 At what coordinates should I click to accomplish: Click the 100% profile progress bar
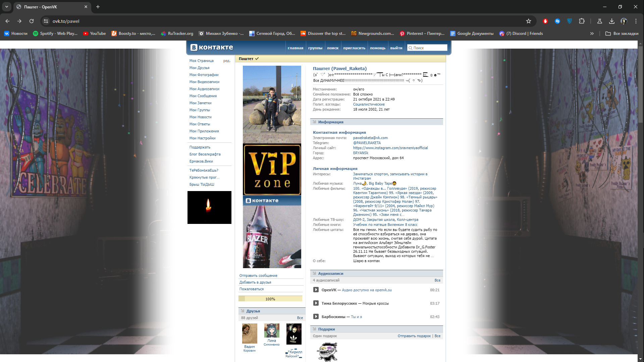click(x=270, y=299)
